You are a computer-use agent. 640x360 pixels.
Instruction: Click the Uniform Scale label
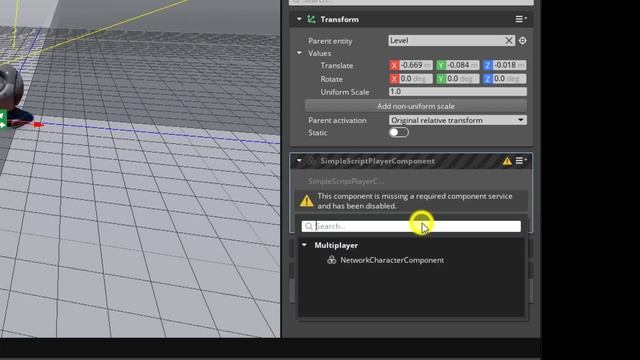345,92
